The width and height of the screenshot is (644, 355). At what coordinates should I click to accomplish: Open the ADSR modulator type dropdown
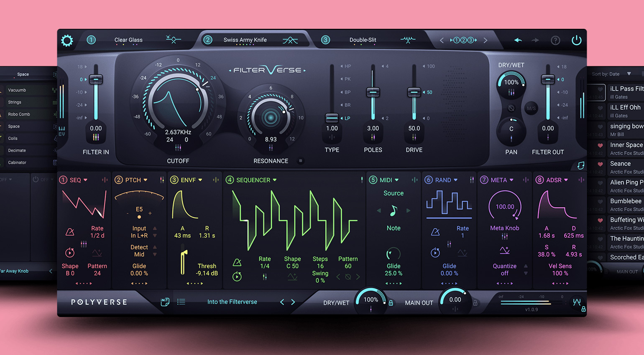pyautogui.click(x=557, y=180)
